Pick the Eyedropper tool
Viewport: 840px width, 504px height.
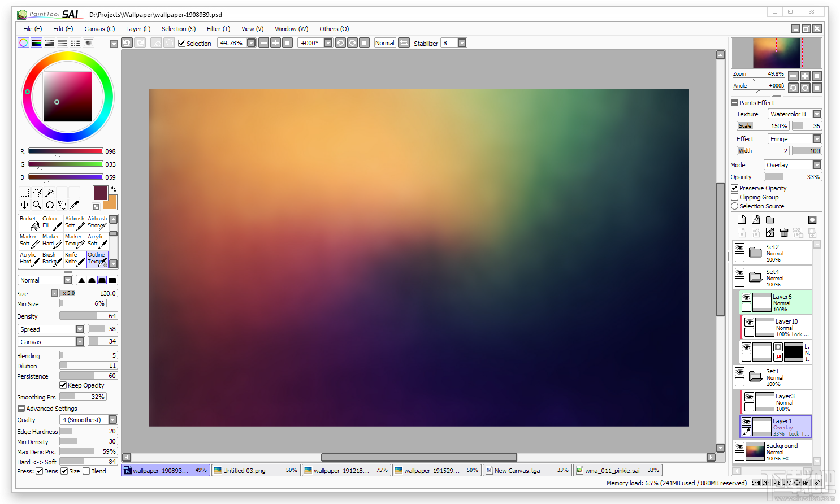pyautogui.click(x=75, y=205)
